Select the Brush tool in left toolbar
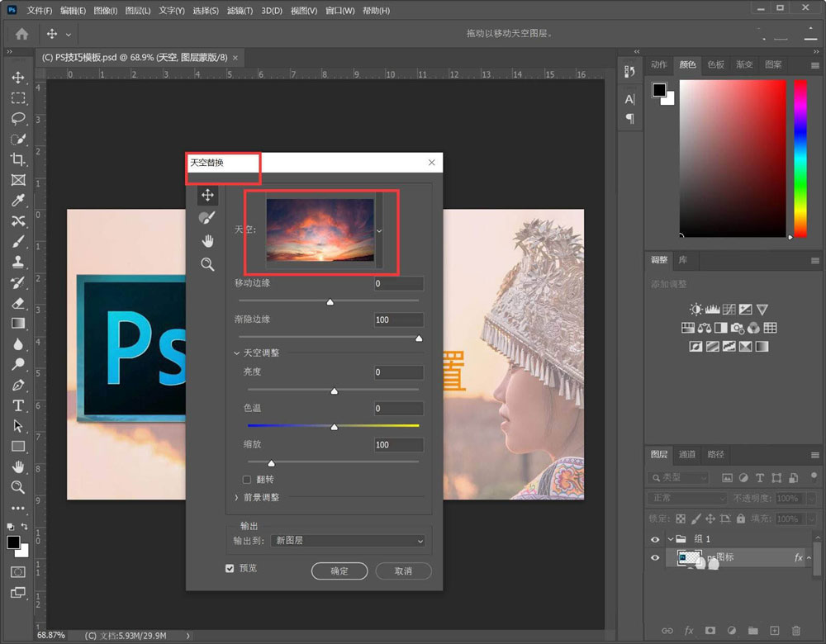826x644 pixels. coord(18,242)
